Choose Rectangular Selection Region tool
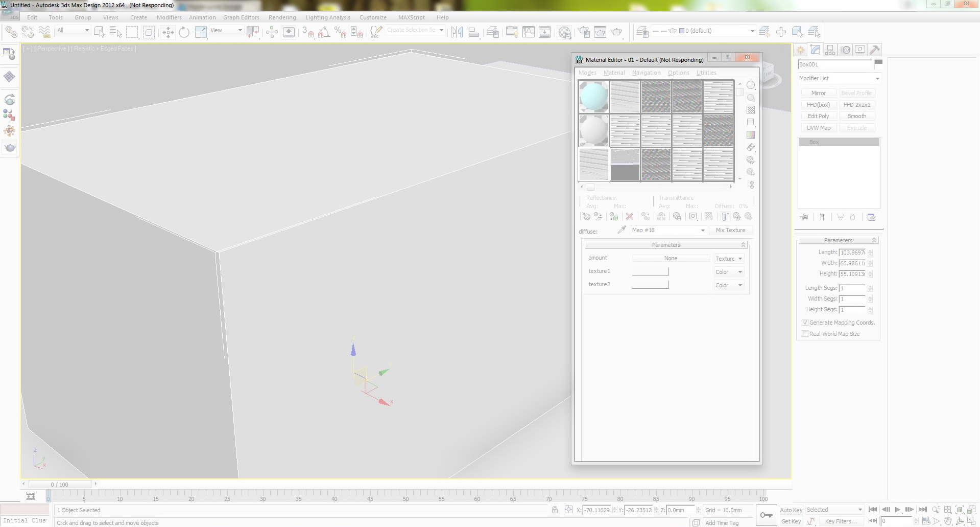This screenshot has width=980, height=527. point(132,32)
